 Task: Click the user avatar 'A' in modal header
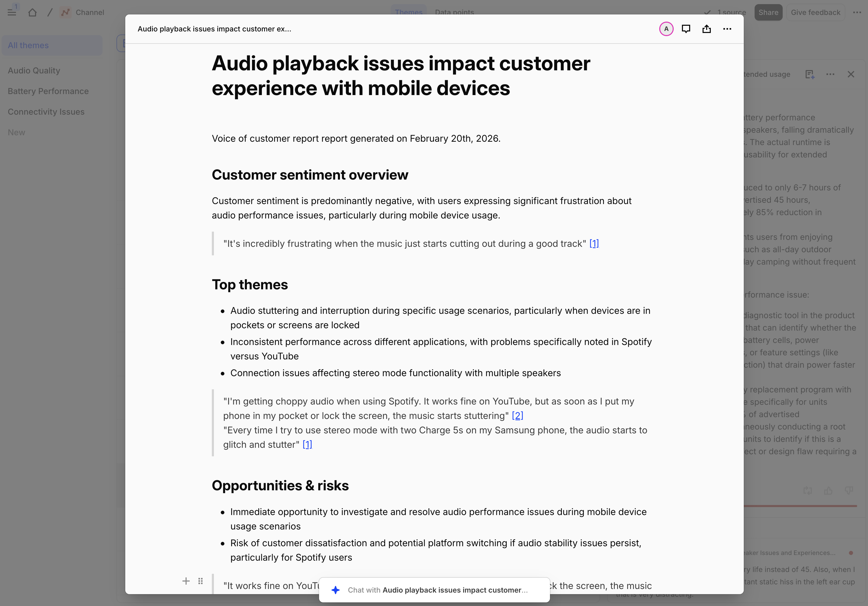click(x=666, y=29)
